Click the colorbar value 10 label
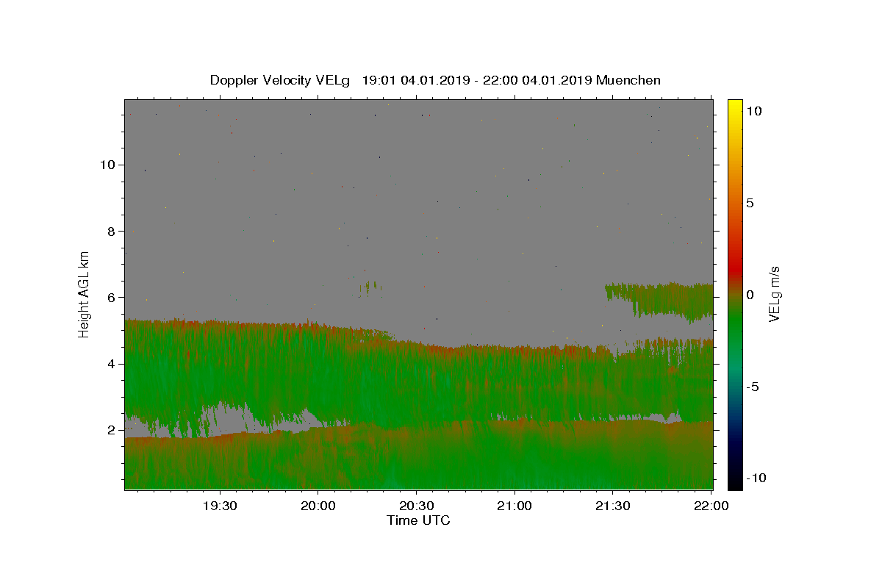Screen dimensions: 882x588 (x=753, y=111)
